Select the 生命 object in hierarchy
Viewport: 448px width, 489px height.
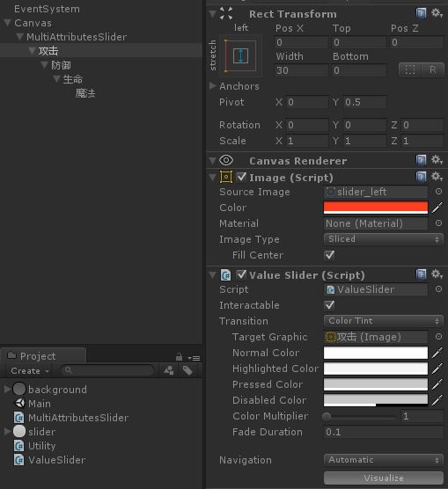(x=73, y=79)
